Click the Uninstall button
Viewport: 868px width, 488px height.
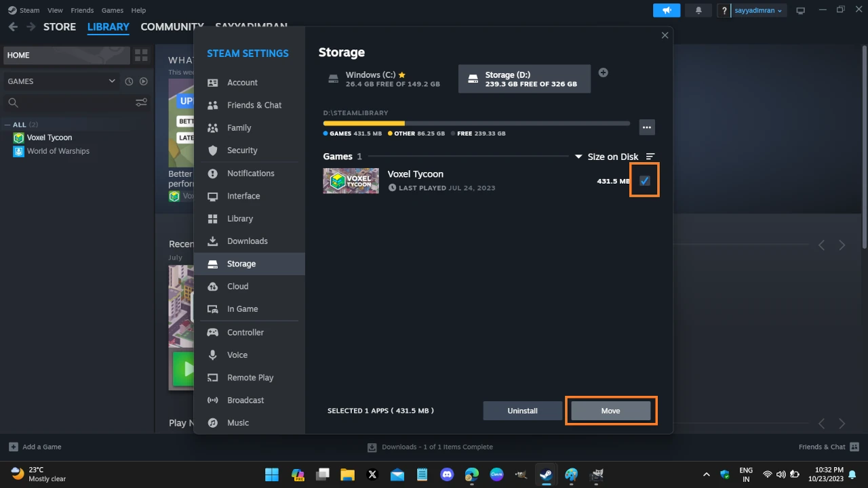522,411
